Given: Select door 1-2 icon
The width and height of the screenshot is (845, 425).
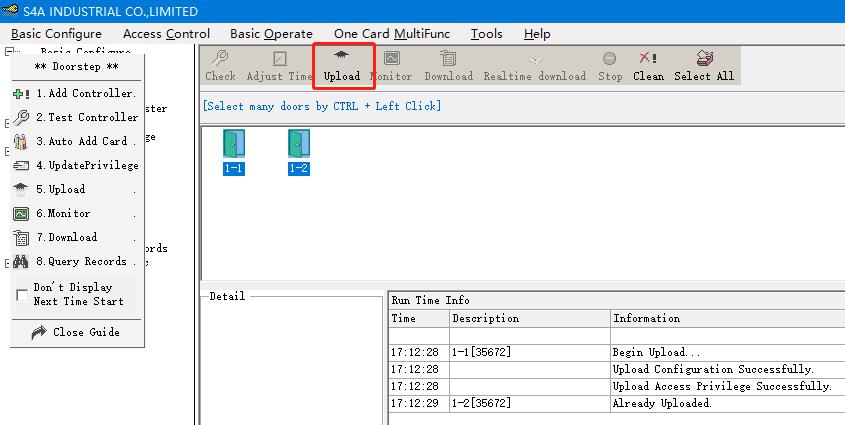Looking at the screenshot, I should (298, 152).
